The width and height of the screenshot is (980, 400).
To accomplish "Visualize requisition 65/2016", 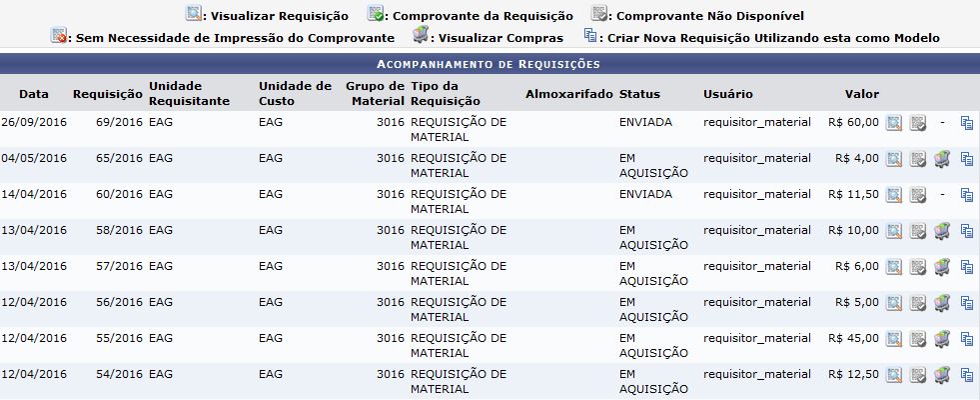I will coord(894,159).
